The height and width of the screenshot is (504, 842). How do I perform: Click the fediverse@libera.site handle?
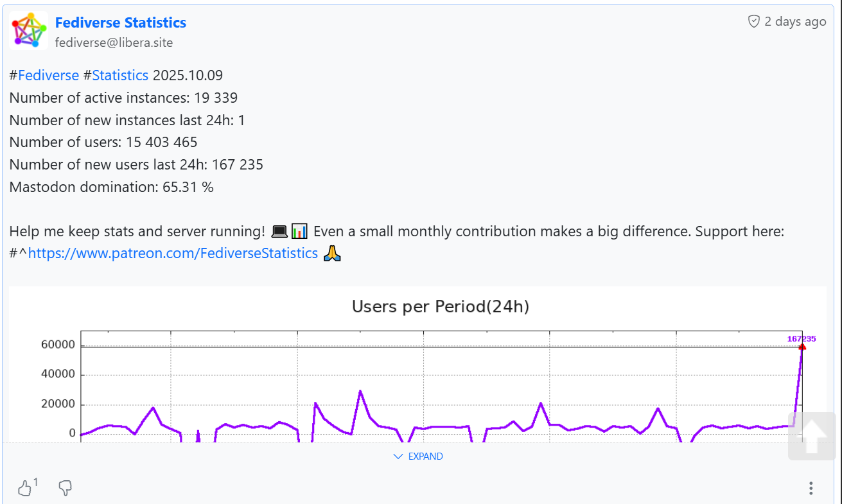(114, 43)
